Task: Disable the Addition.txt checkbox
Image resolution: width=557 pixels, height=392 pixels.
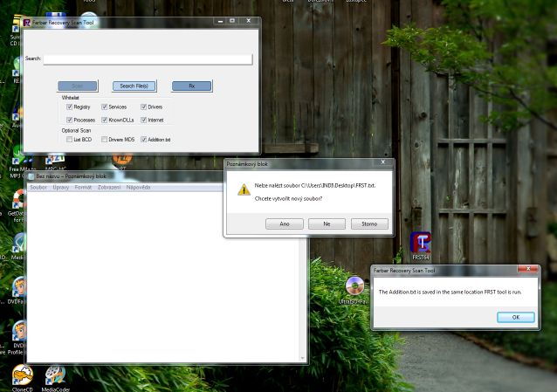Action: (x=144, y=140)
